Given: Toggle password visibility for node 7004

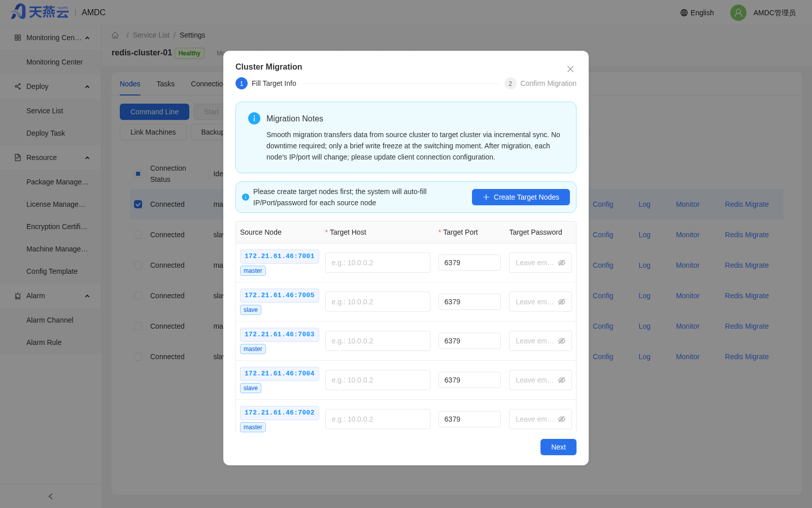Looking at the screenshot, I should coord(562,380).
